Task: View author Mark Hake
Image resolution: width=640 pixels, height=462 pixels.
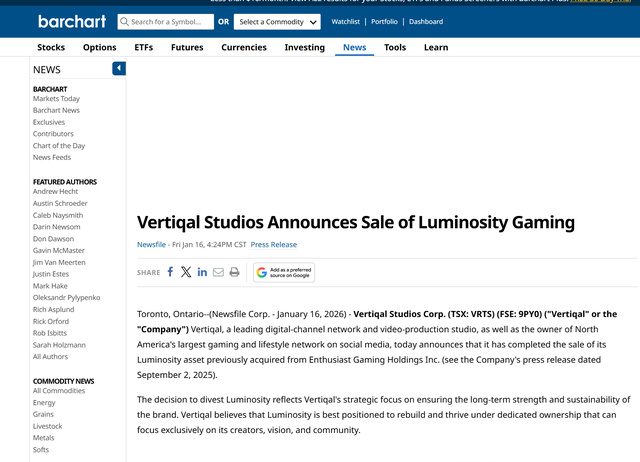Action: click(50, 286)
